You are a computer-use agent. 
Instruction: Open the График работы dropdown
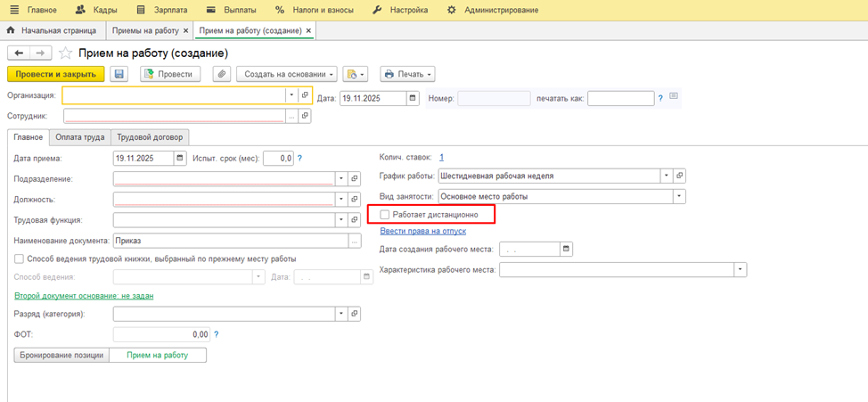click(665, 176)
